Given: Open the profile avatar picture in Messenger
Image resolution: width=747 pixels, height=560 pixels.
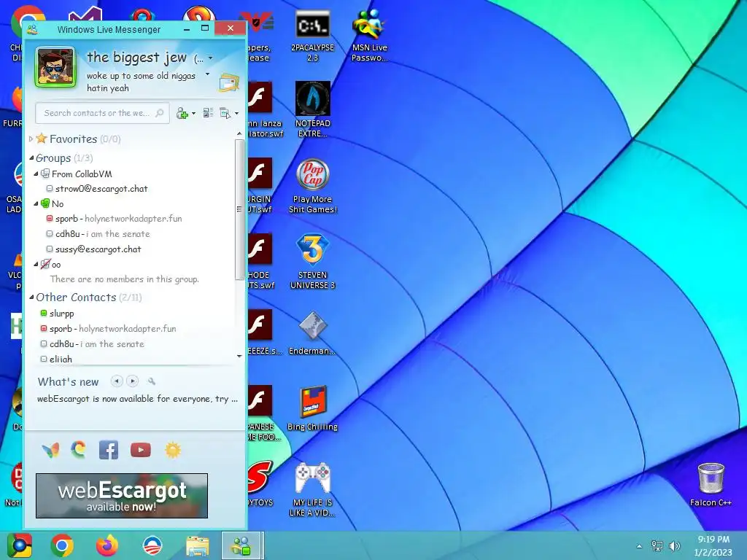Looking at the screenshot, I should [x=55, y=67].
